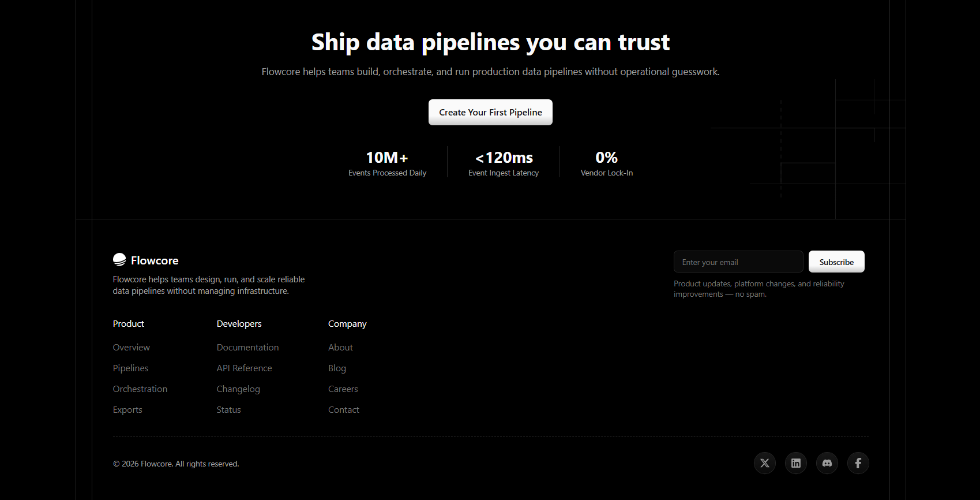Image resolution: width=980 pixels, height=500 pixels.
Task: Open the Careers page
Action: (343, 389)
